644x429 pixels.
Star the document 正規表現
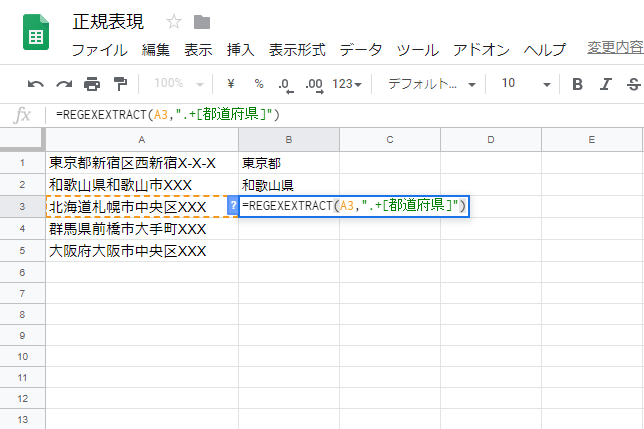click(174, 22)
